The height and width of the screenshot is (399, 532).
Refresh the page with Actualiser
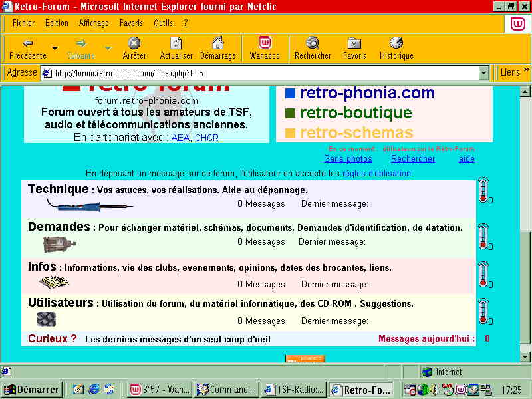(176, 48)
